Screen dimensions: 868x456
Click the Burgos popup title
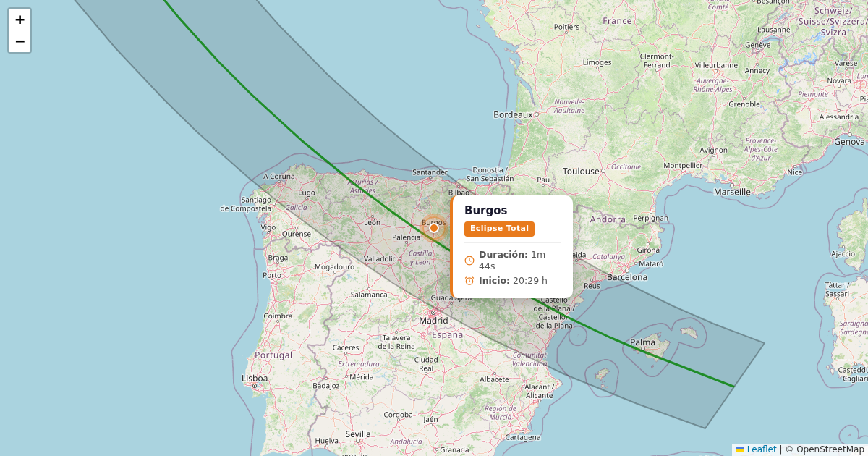point(486,211)
